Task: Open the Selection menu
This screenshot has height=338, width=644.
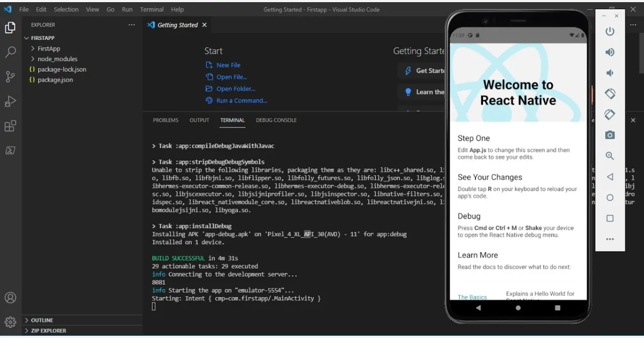Action: tap(66, 10)
